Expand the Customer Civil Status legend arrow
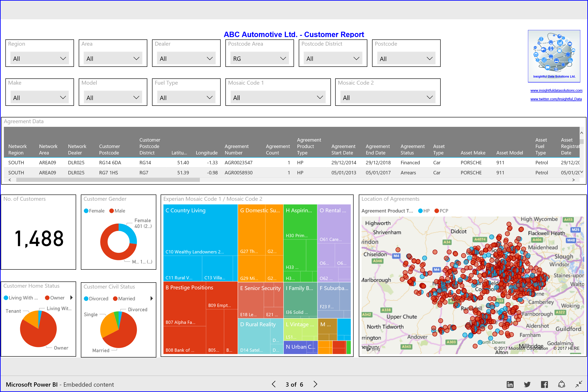The image size is (588, 392). tap(152, 298)
